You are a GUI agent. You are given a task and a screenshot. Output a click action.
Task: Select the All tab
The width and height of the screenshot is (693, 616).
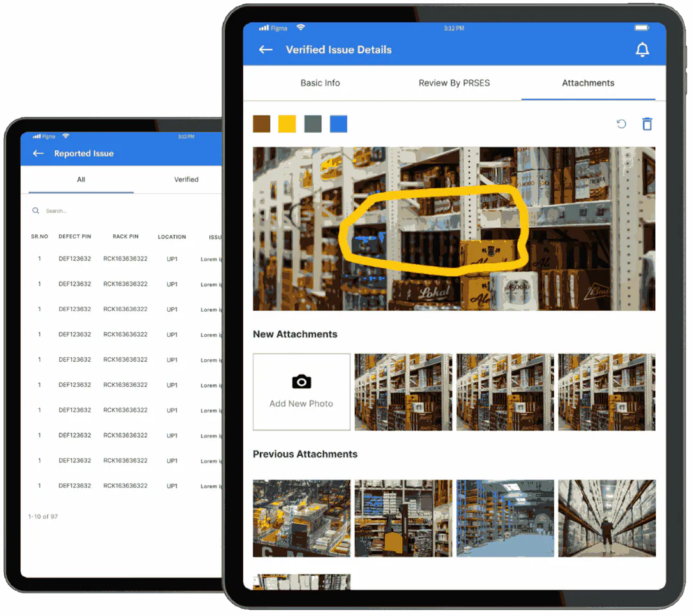click(81, 180)
